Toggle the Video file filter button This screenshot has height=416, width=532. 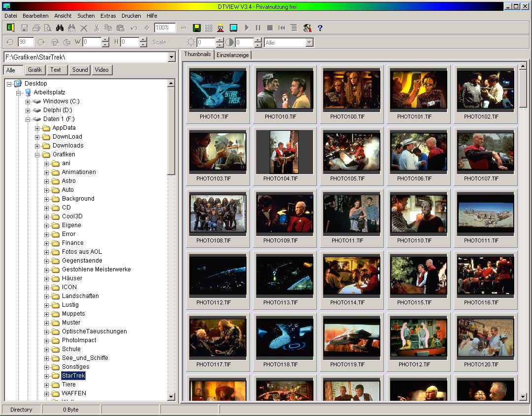102,70
